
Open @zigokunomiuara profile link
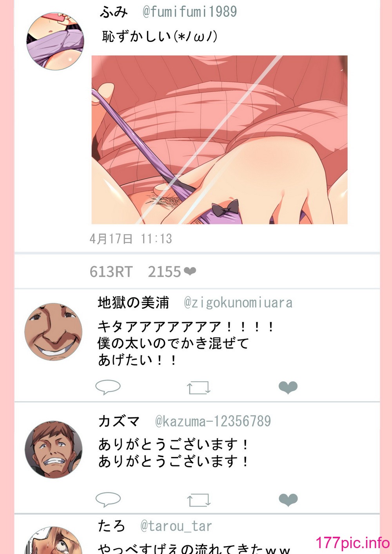pos(238,303)
